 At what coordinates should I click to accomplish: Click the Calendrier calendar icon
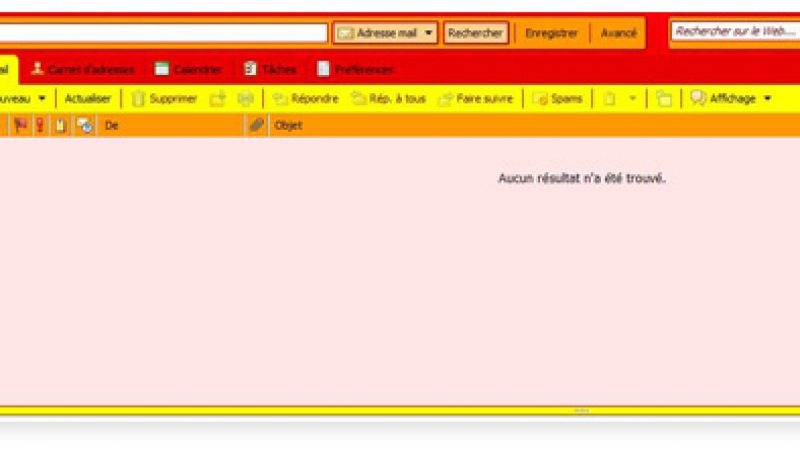pyautogui.click(x=162, y=69)
